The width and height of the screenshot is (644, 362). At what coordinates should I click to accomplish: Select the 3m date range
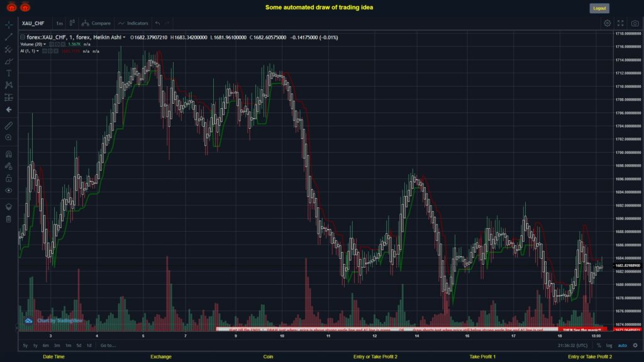click(x=57, y=346)
